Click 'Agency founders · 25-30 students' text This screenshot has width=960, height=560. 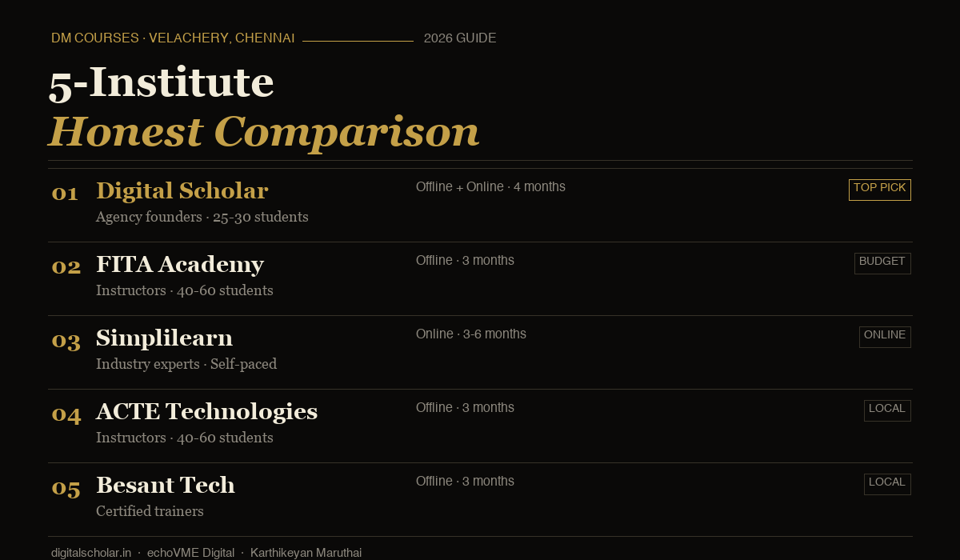pyautogui.click(x=202, y=217)
